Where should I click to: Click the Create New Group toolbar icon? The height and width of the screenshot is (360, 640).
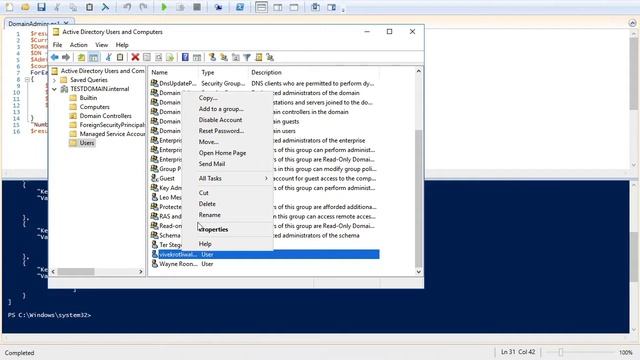(224, 57)
